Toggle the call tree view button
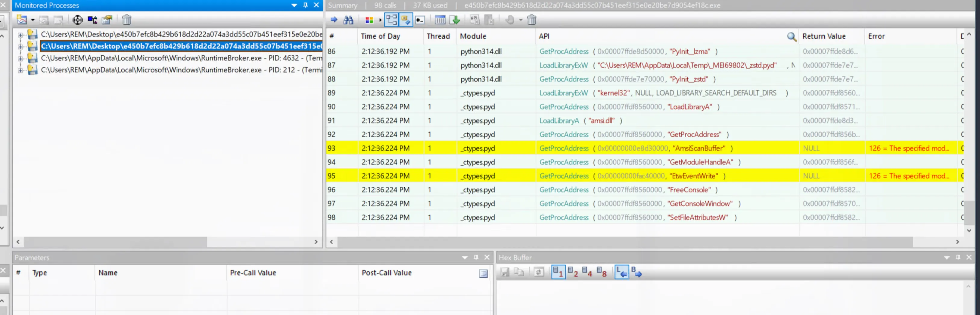Image resolution: width=980 pixels, height=315 pixels. point(391,20)
